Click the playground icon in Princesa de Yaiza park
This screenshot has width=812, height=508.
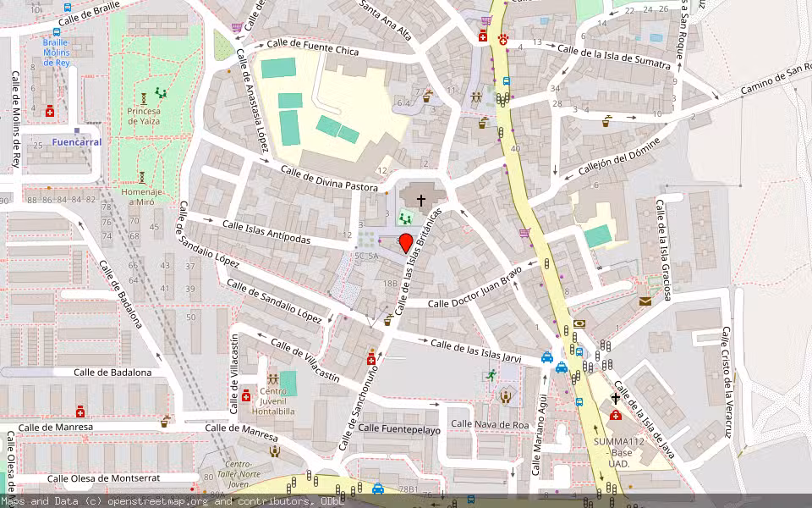[161, 93]
